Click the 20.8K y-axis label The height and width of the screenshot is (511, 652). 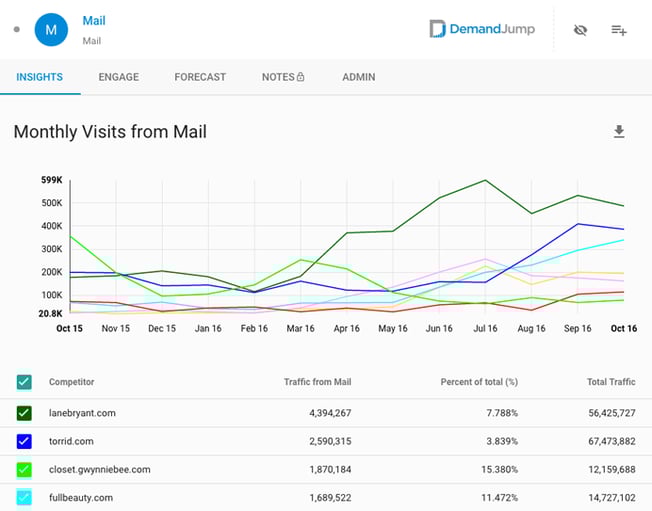(x=50, y=314)
